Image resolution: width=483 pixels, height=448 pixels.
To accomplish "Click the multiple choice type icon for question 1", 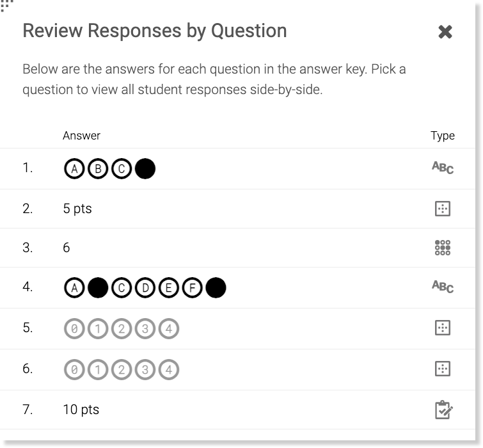I will [x=442, y=168].
